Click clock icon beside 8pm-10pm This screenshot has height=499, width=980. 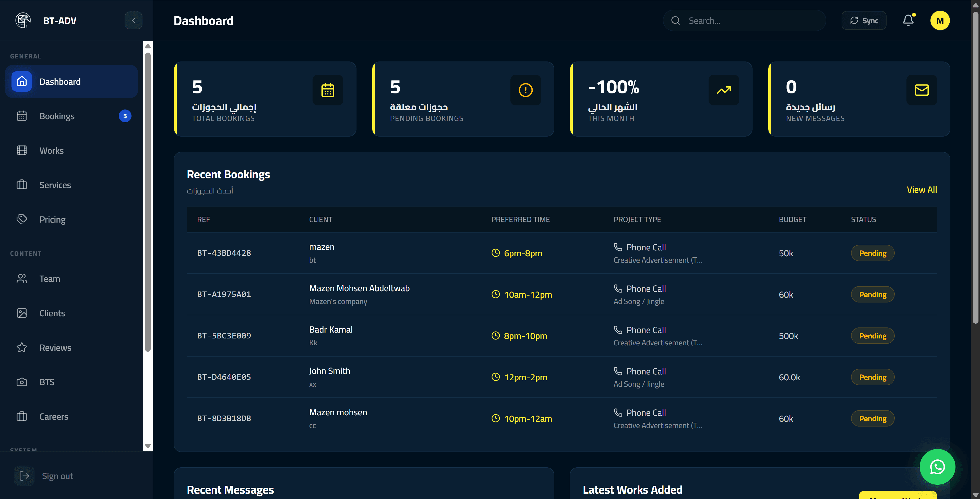pos(495,335)
